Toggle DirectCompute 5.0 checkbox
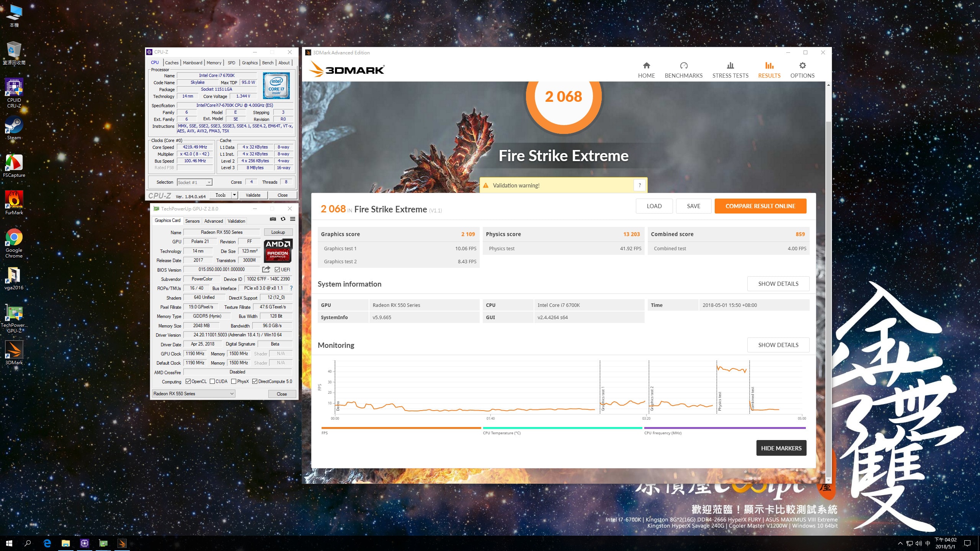The height and width of the screenshot is (551, 980). click(x=255, y=381)
